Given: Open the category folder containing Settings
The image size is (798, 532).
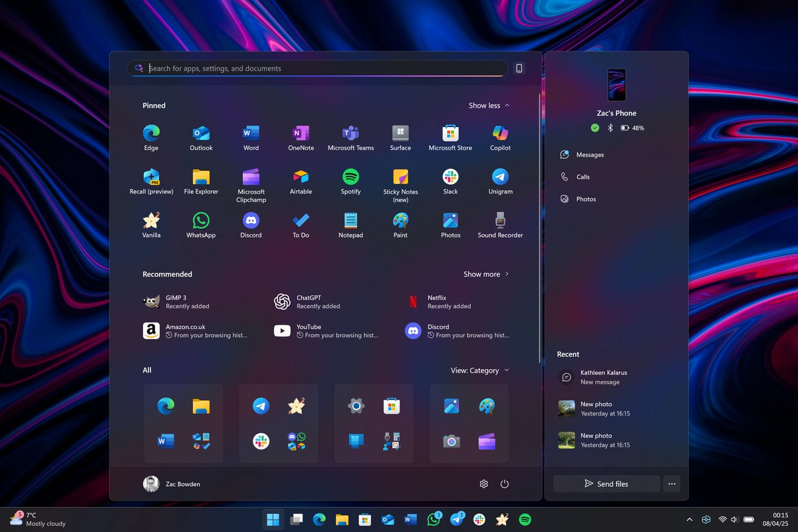Looking at the screenshot, I should pyautogui.click(x=374, y=424).
